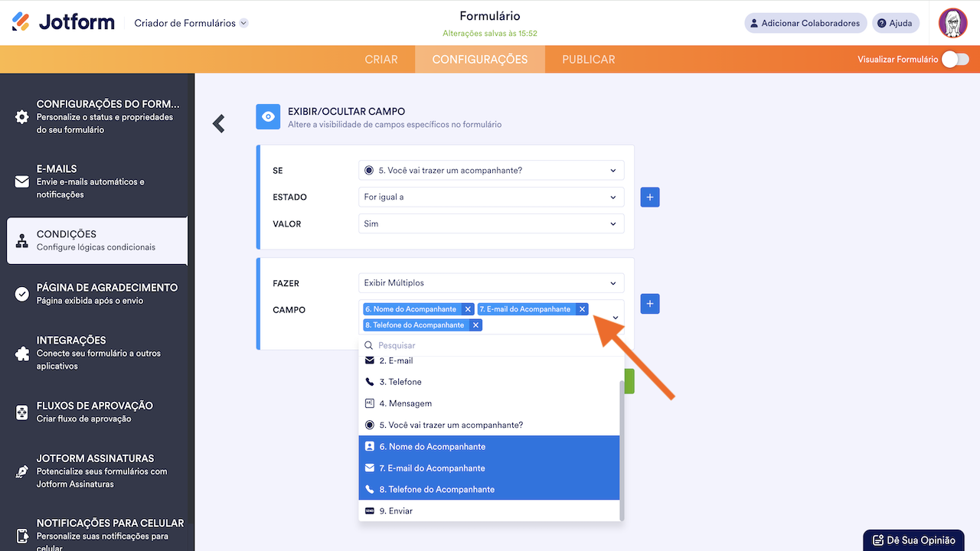Open the Ajuda help button
The height and width of the screenshot is (551, 980).
click(895, 23)
